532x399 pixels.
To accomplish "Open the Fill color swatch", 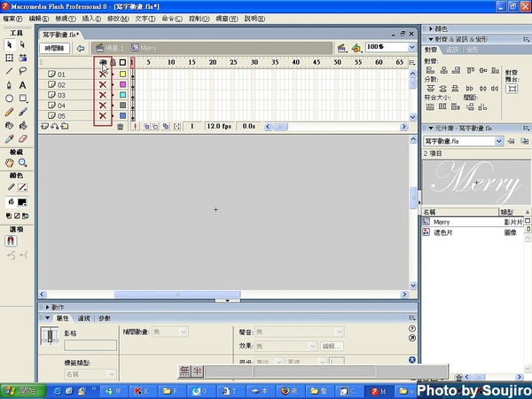I will pos(22,202).
